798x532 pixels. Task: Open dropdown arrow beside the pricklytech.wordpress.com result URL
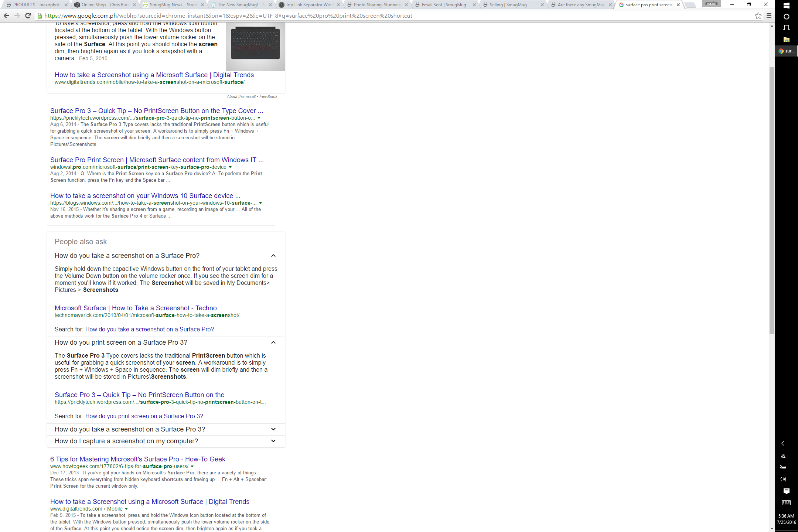259,118
